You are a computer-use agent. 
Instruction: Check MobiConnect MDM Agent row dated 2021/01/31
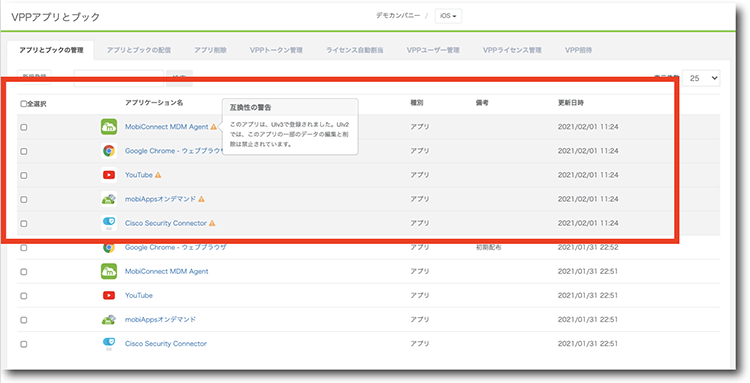click(24, 272)
